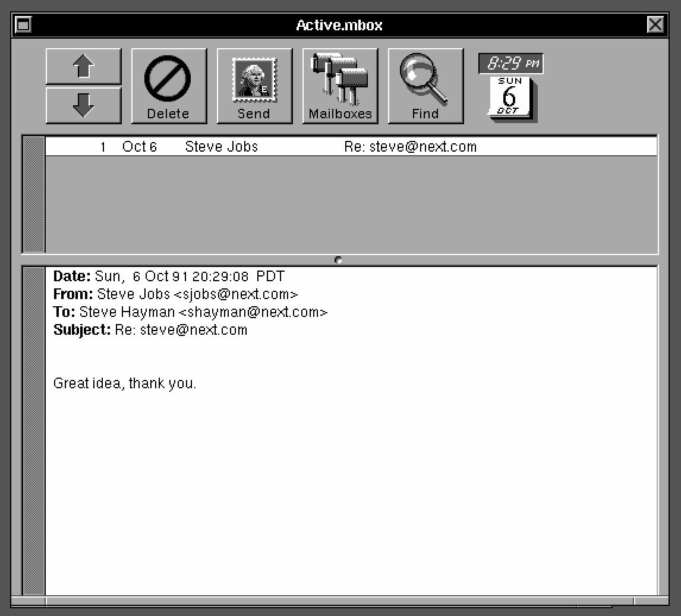Click the split-view divider knob
681x616 pixels.
point(338,260)
